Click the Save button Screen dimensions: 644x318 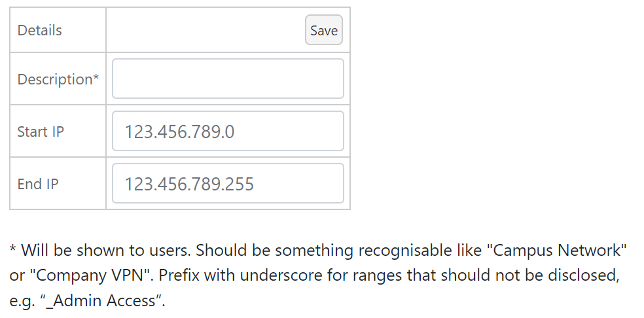[x=324, y=30]
